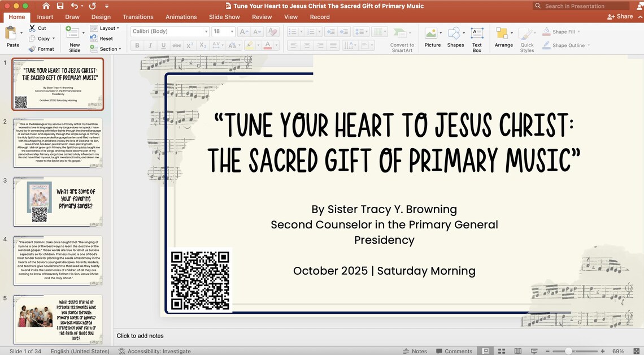Start slide show from status bar

coord(534,351)
